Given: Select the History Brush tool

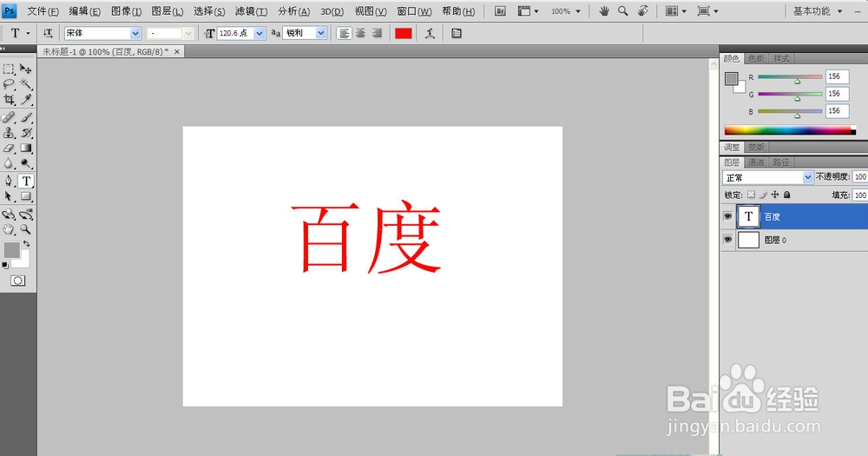Looking at the screenshot, I should (26, 133).
